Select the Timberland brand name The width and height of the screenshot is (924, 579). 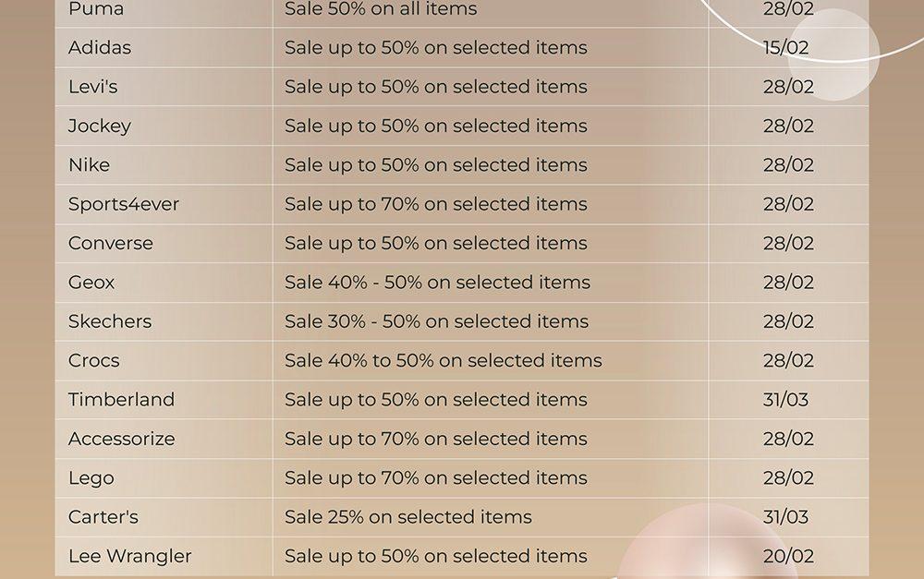tap(121, 399)
